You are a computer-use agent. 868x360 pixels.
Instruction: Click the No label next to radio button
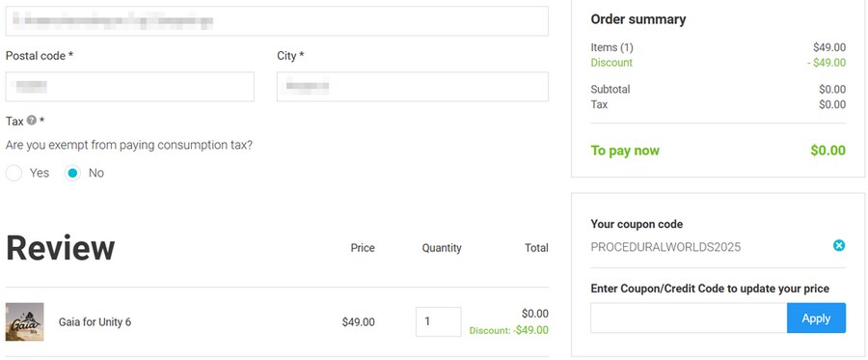coord(96,174)
